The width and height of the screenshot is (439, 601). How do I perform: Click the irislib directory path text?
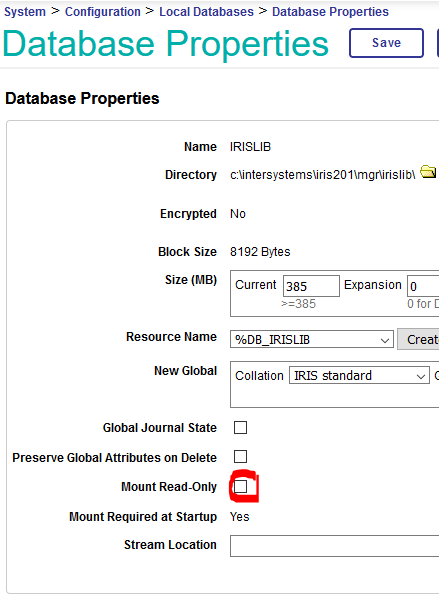click(x=322, y=175)
